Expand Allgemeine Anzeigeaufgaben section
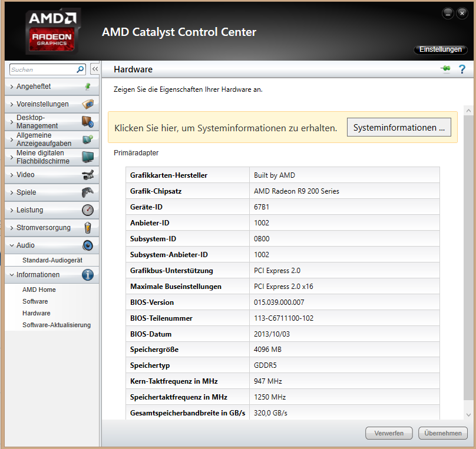 coord(52,139)
